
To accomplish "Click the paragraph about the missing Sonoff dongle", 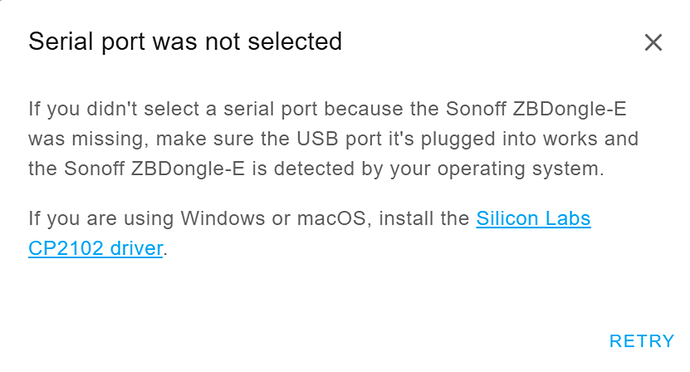I will pos(333,139).
